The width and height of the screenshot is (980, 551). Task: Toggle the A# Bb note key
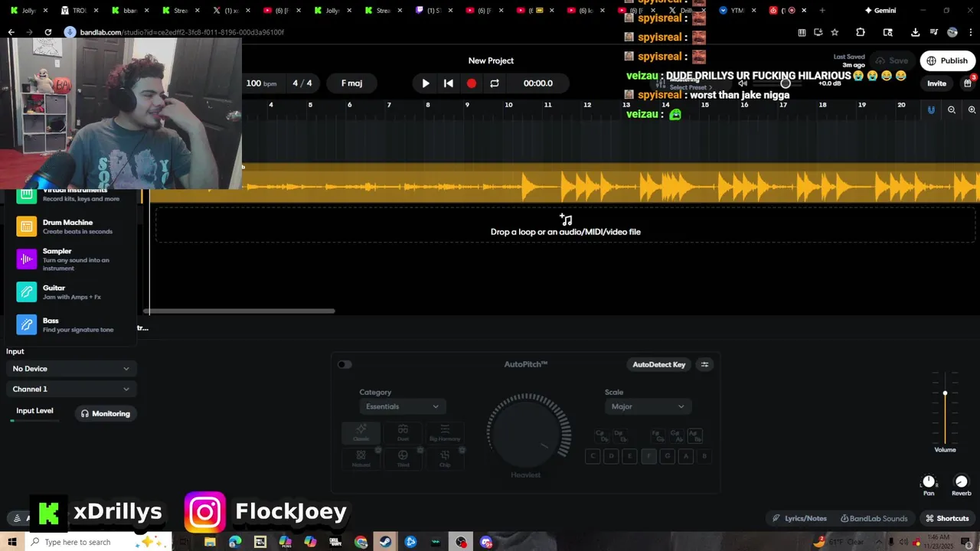[695, 435]
